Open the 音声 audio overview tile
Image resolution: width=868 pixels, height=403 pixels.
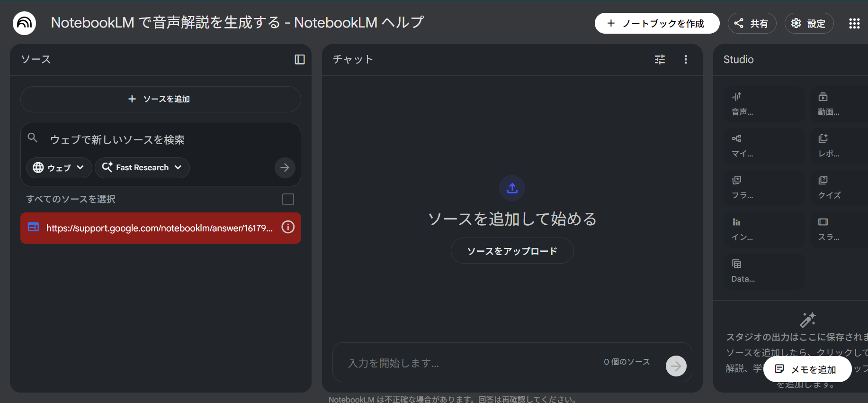(764, 104)
